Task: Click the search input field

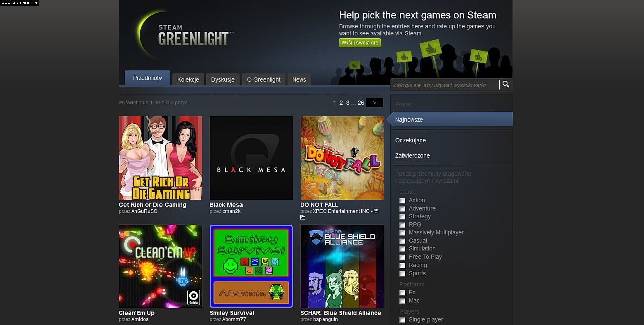Action: [444, 85]
